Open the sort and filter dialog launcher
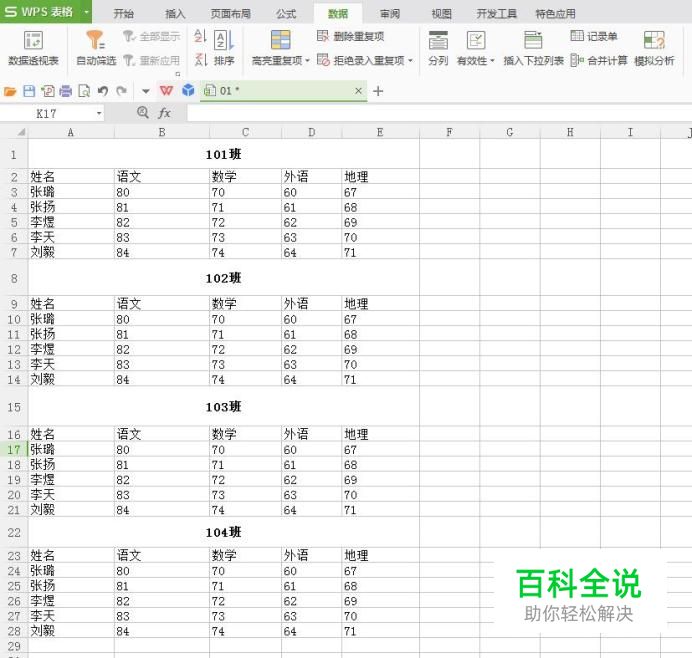Viewport: 692px width, 658px height. tap(178, 74)
